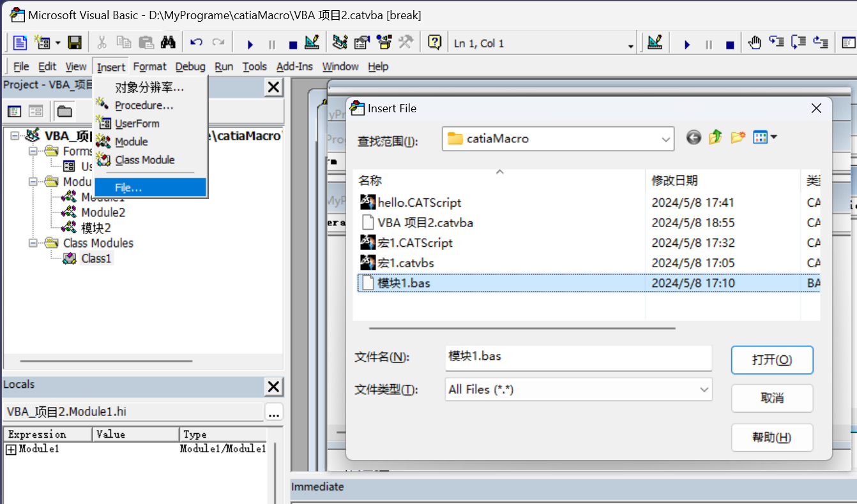This screenshot has height=504, width=857.
Task: Open the Insert object toolbar dropdown arrow
Action: [57, 43]
